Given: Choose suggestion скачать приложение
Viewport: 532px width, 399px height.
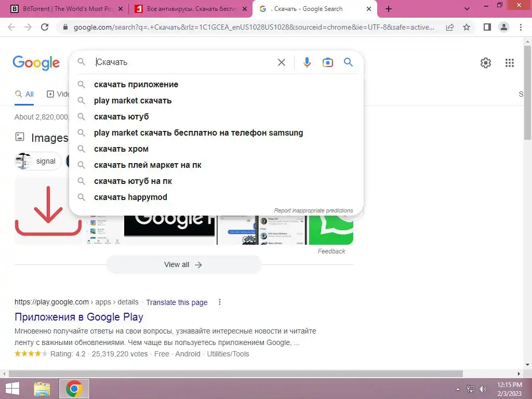Looking at the screenshot, I should point(216,85).
